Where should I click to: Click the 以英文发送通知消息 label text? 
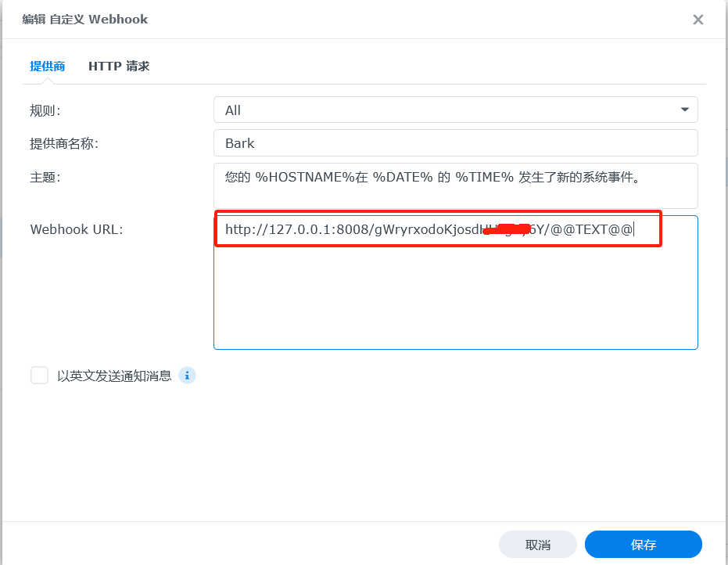click(x=114, y=376)
